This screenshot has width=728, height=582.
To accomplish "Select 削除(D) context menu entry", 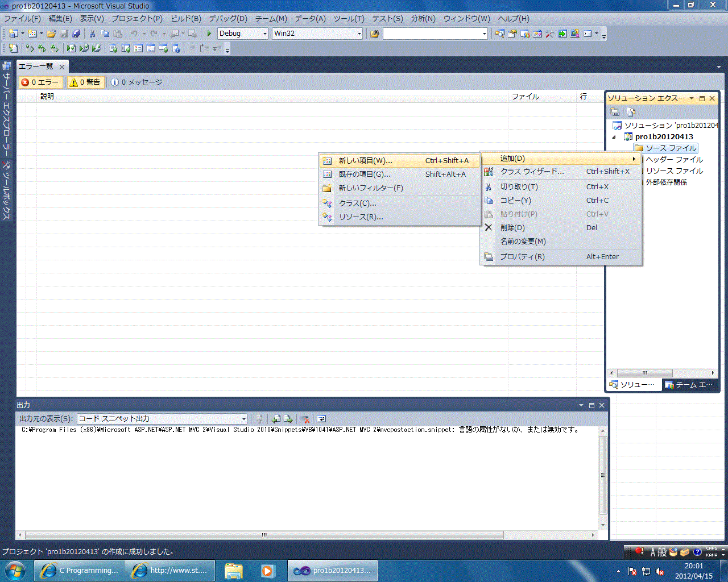I will pyautogui.click(x=561, y=228).
